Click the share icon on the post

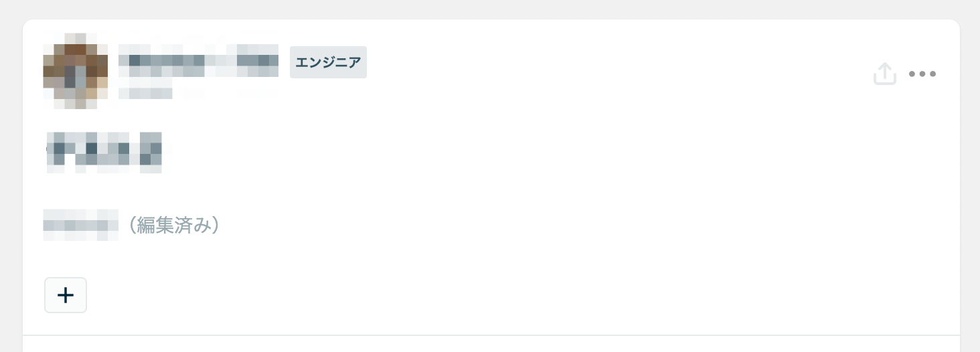[x=884, y=74]
